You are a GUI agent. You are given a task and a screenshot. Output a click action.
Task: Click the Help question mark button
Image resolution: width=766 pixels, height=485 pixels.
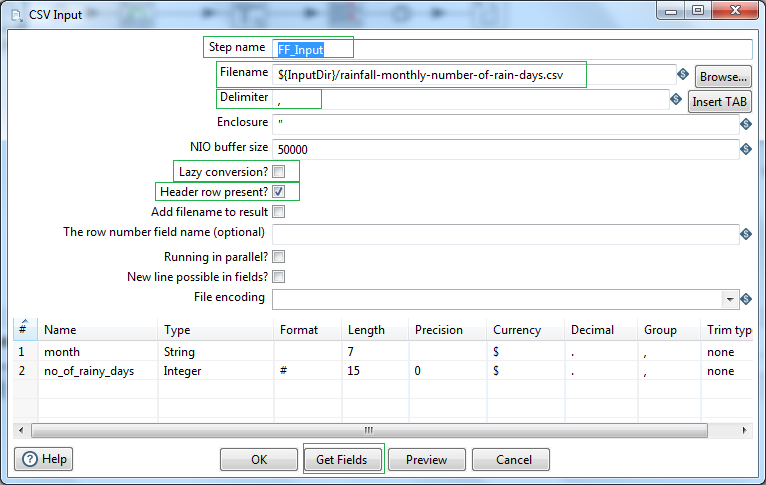43,459
